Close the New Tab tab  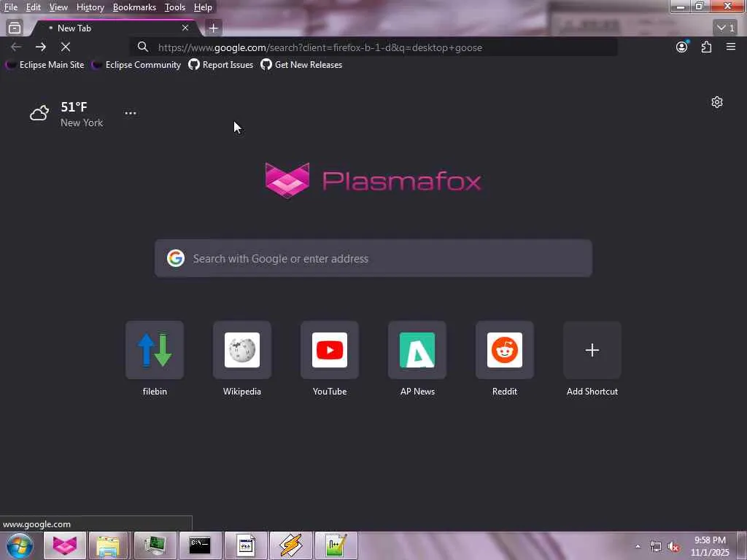pos(185,28)
